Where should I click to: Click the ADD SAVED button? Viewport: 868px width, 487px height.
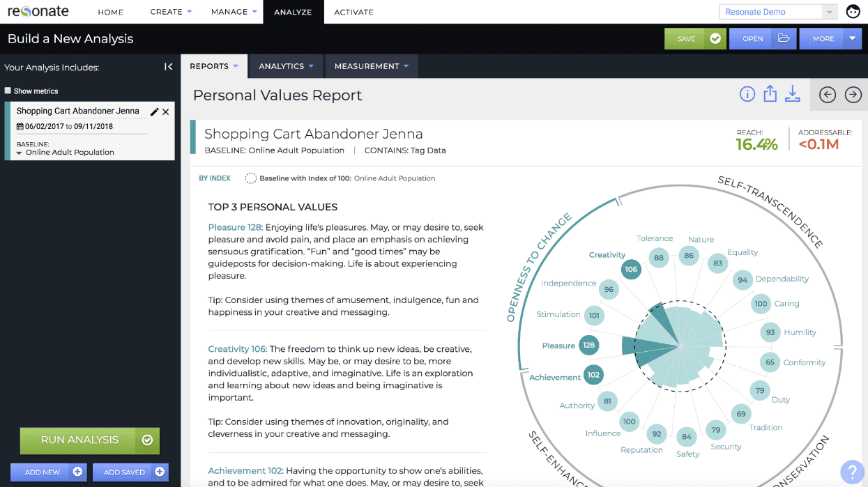point(130,472)
